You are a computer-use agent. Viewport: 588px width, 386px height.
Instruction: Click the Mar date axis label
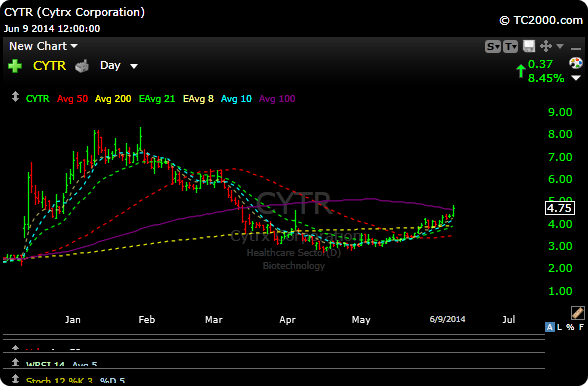point(214,320)
